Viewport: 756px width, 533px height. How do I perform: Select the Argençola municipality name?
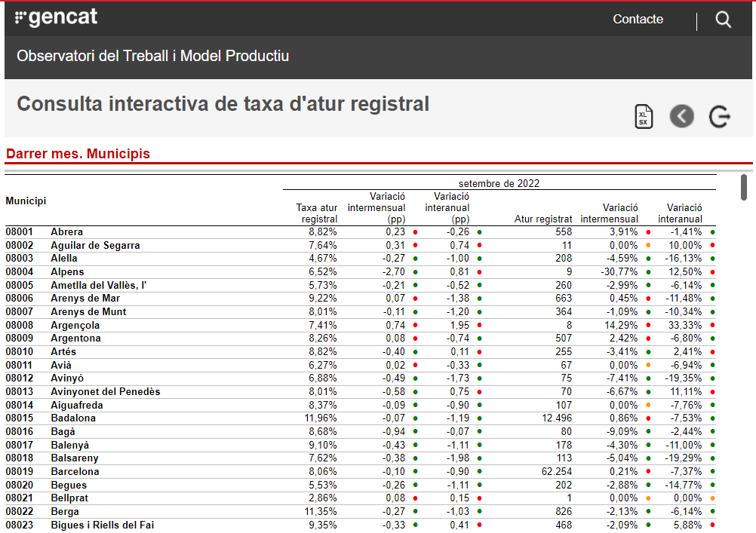[75, 325]
